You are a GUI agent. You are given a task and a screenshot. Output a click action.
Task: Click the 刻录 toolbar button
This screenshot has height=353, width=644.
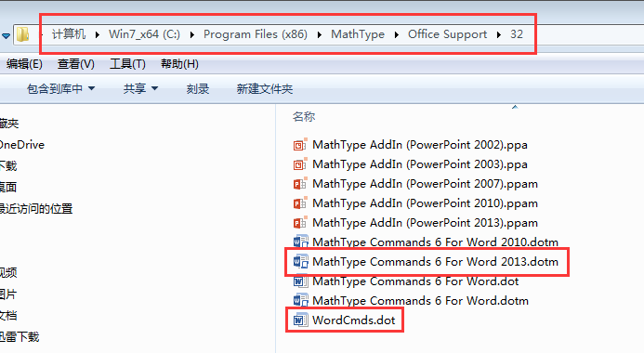coord(198,88)
